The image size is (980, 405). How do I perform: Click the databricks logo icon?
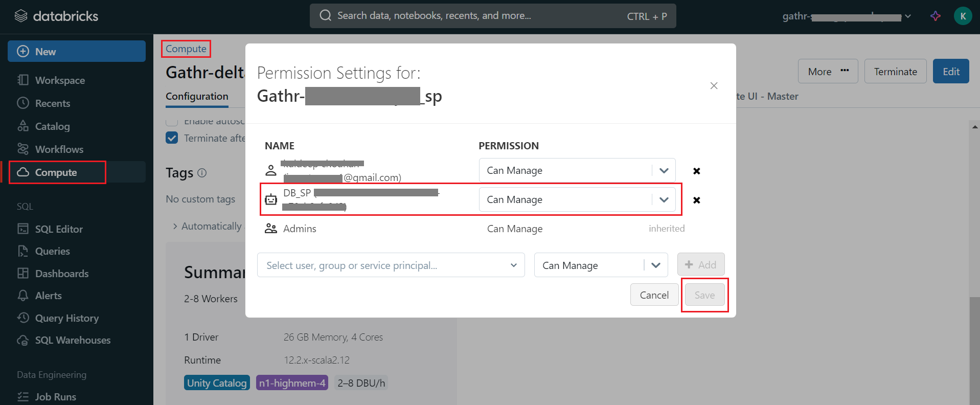point(21,16)
